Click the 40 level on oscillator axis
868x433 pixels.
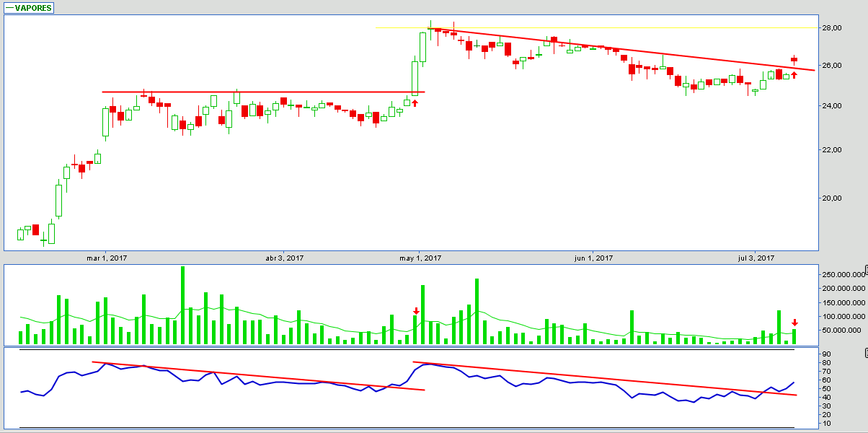825,398
